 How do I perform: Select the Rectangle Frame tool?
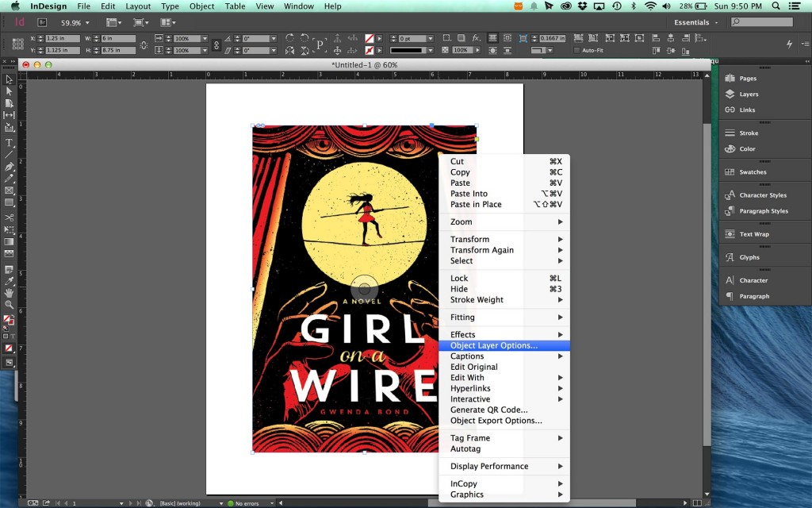[x=9, y=190]
